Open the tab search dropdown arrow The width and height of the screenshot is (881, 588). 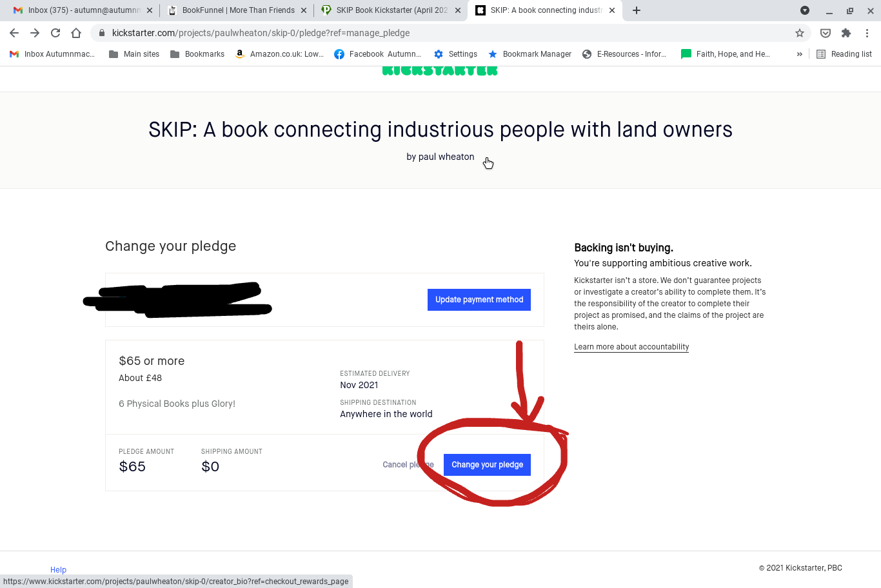tap(805, 10)
